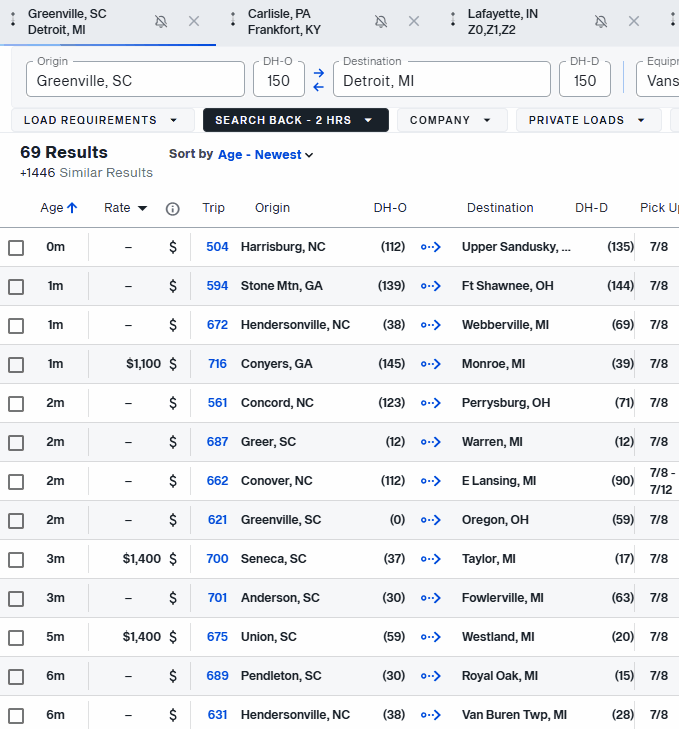The image size is (679, 729).
Task: Open Search Back - 2 hrs dropdown
Action: [x=295, y=120]
